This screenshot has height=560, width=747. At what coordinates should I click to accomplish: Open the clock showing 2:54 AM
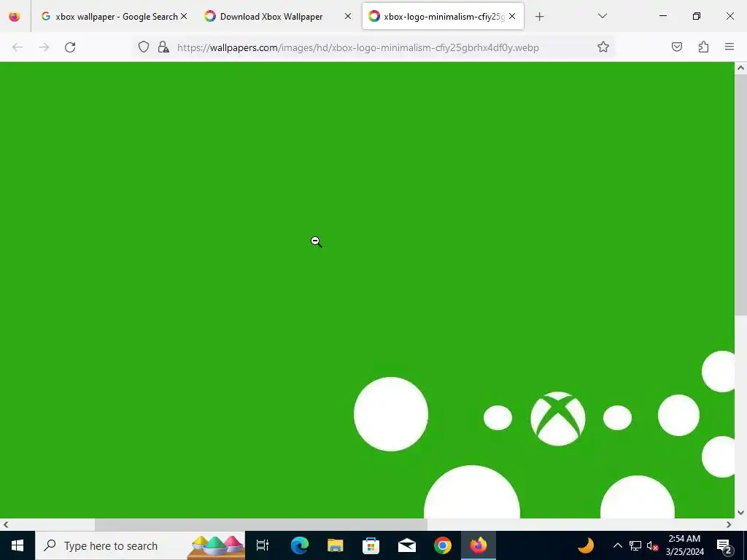(x=684, y=545)
